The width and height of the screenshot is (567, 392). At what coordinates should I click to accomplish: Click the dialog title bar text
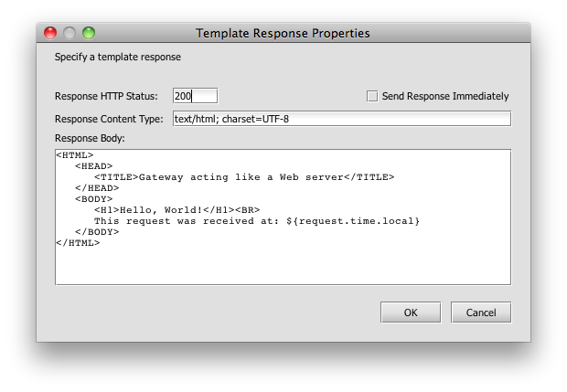283,33
